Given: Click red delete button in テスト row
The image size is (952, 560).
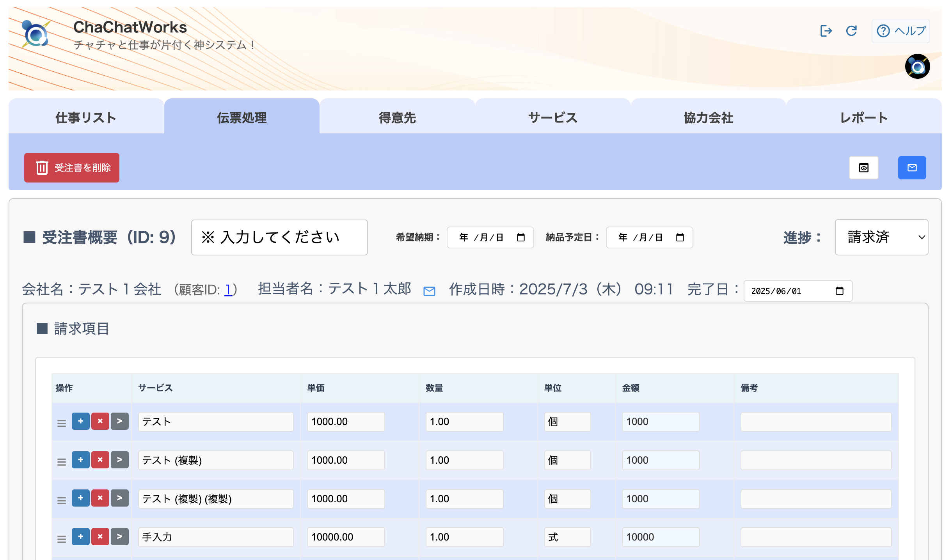Looking at the screenshot, I should pos(100,421).
